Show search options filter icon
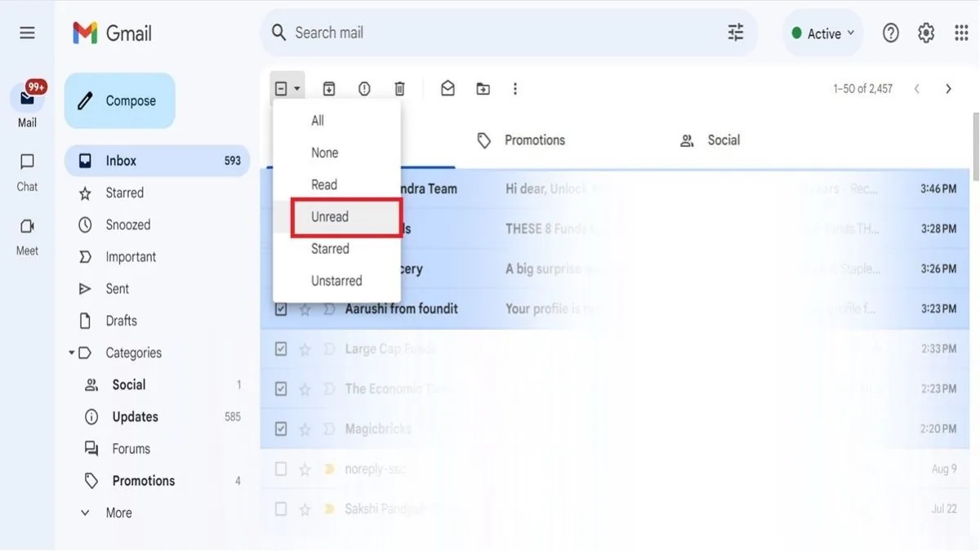This screenshot has width=980, height=551. tap(736, 33)
